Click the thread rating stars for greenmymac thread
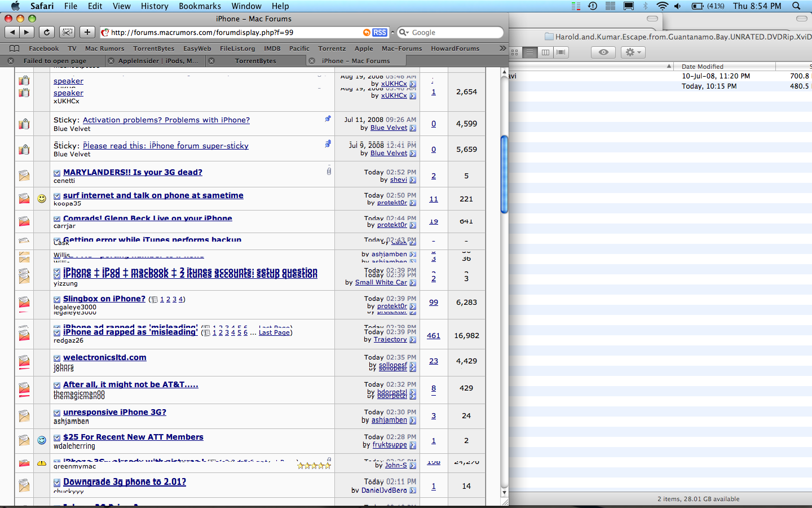This screenshot has width=812, height=508. point(314,466)
